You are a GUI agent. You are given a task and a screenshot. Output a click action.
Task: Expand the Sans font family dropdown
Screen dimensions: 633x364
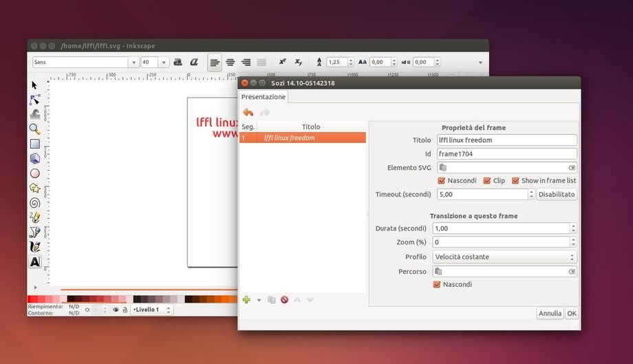133,62
